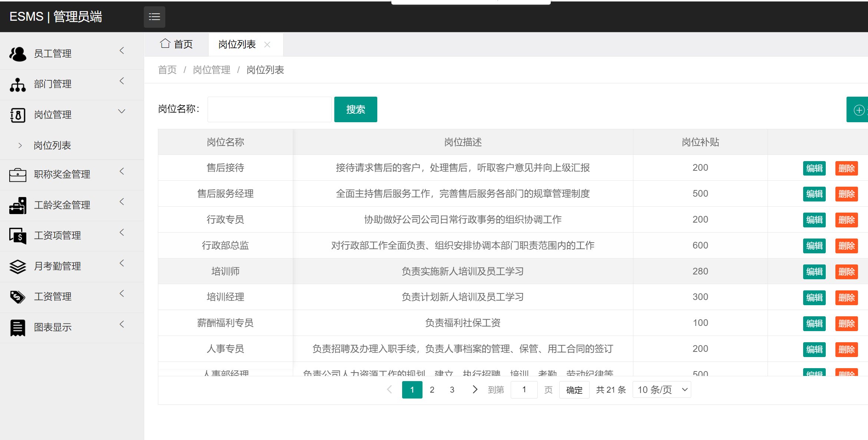868x440 pixels.
Task: Click the circular plus add-position icon
Action: pyautogui.click(x=858, y=109)
